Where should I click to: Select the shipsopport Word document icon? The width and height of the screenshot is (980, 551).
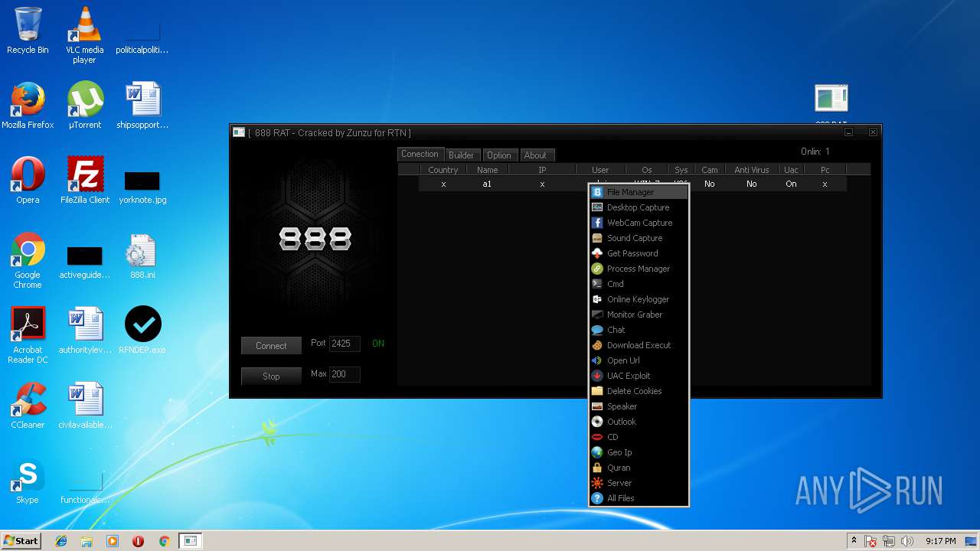(142, 106)
